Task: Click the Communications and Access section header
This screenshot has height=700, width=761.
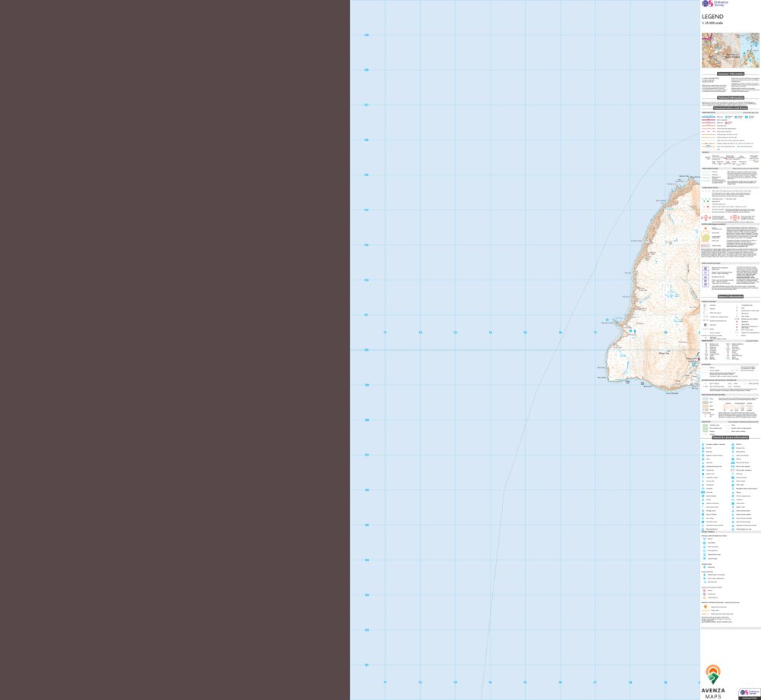Action: coord(730,108)
